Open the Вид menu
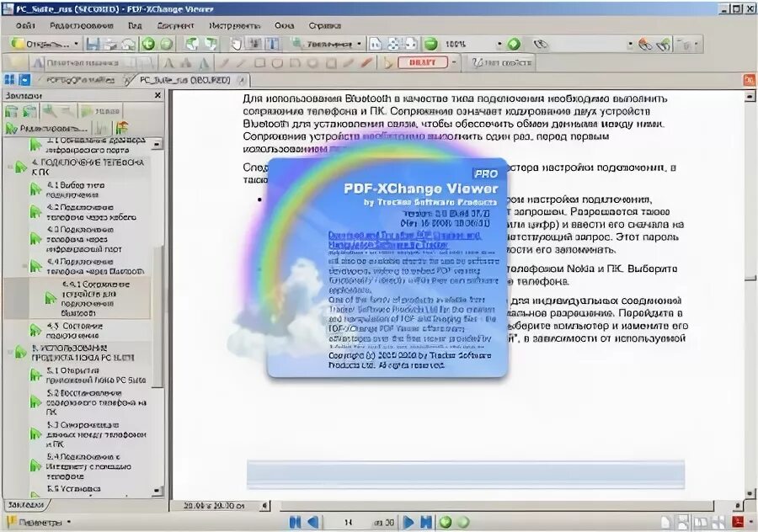758x532 pixels. [x=135, y=25]
